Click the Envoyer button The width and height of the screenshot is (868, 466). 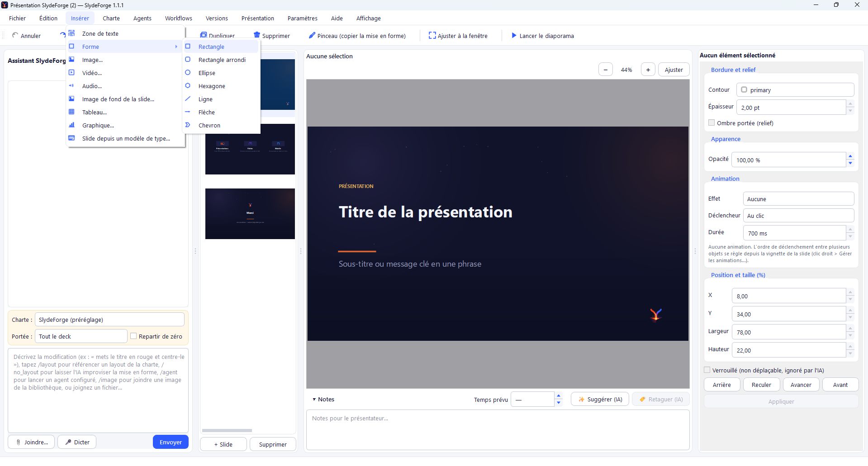(171, 442)
